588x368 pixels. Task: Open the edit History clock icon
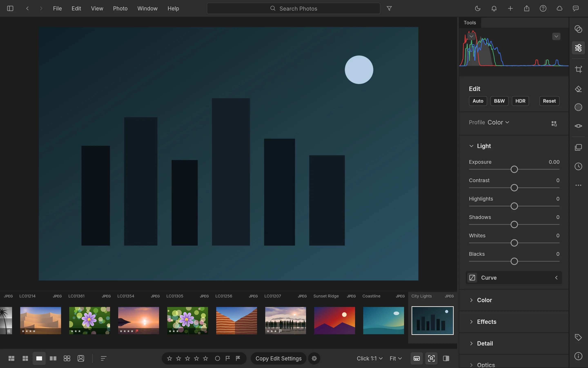pos(578,166)
